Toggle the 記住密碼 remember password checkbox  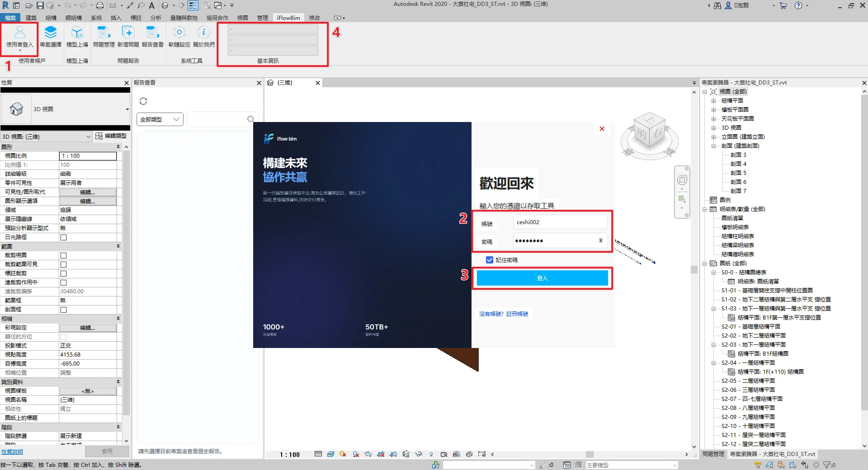coord(489,260)
